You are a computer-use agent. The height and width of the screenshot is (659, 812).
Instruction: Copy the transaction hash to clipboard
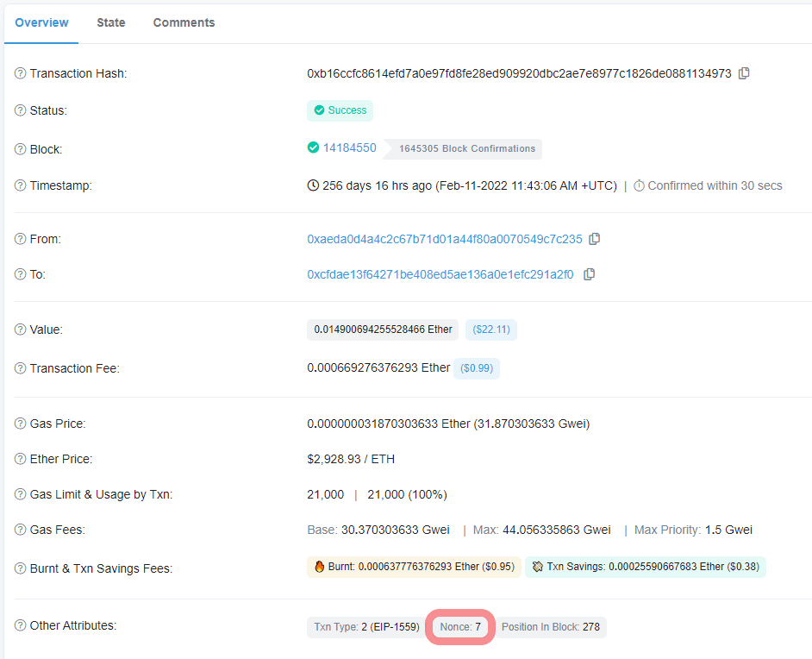[x=744, y=73]
